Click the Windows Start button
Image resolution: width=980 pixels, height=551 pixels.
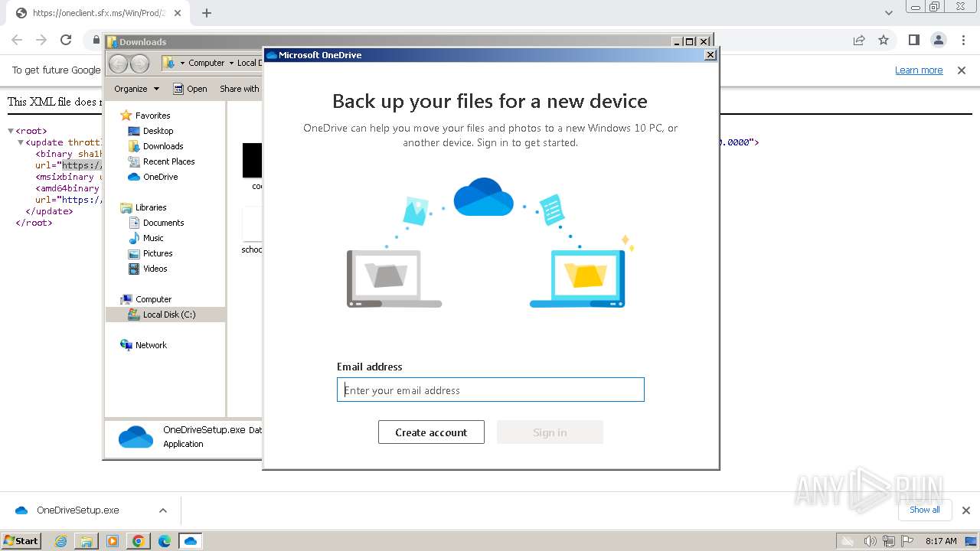pyautogui.click(x=21, y=540)
